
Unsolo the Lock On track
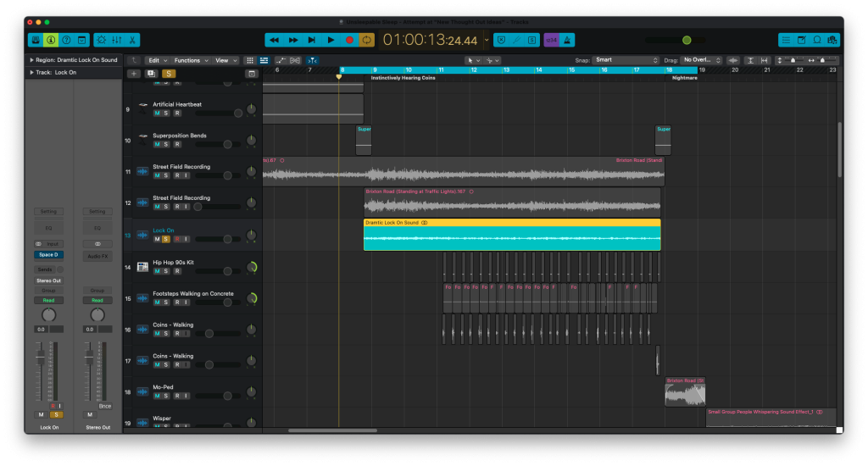[x=165, y=239]
